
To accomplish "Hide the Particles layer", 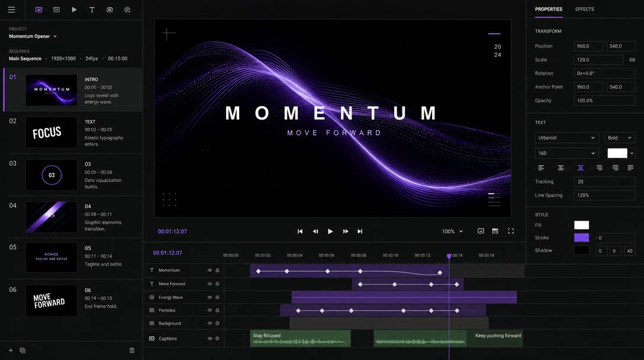I will [x=210, y=310].
